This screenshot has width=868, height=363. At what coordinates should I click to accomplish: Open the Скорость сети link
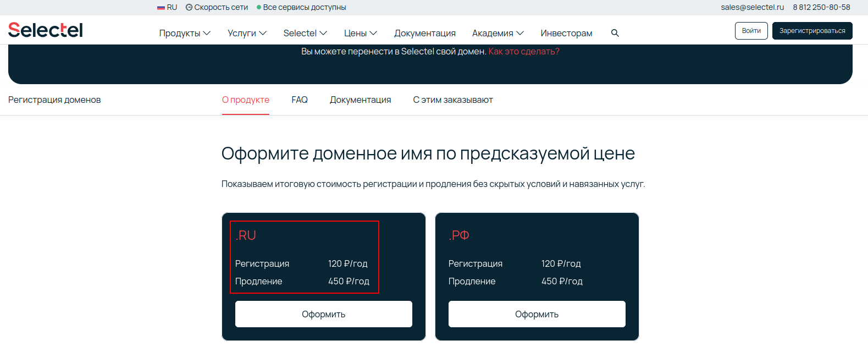tap(221, 7)
